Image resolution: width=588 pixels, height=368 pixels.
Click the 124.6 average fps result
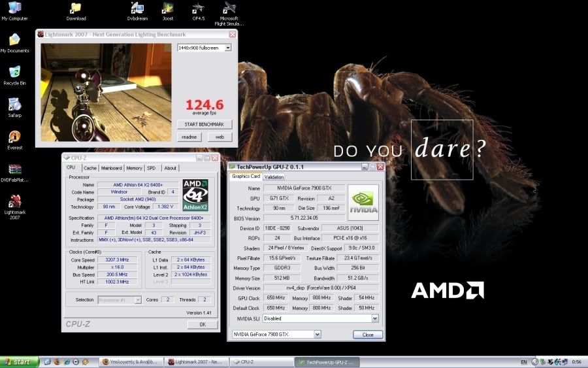point(204,107)
